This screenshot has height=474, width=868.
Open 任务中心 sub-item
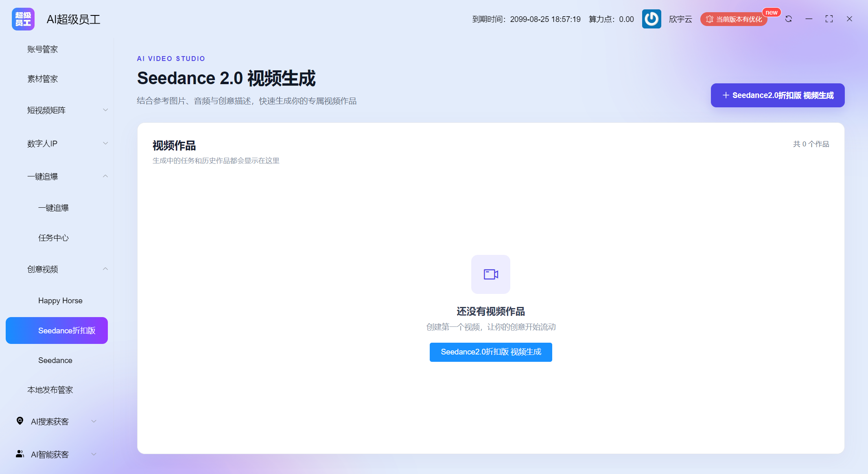point(57,238)
